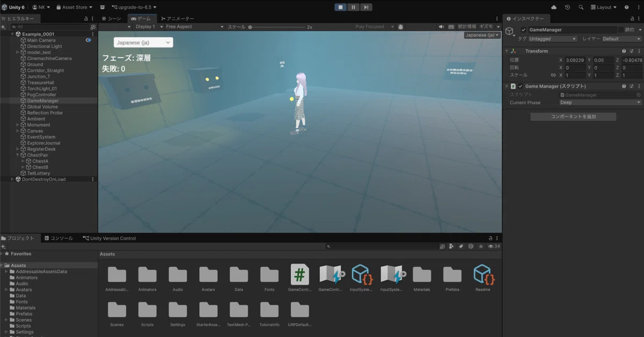Viewport: 644px width, 337px height.
Task: Open the レイヤー Default layer dropdown
Action: tap(621, 39)
